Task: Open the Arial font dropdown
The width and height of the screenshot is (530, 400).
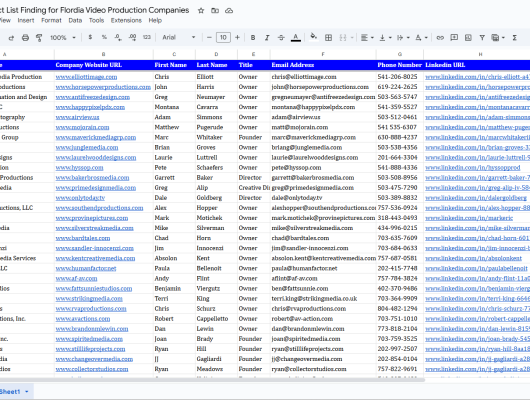Action: pyautogui.click(x=178, y=38)
